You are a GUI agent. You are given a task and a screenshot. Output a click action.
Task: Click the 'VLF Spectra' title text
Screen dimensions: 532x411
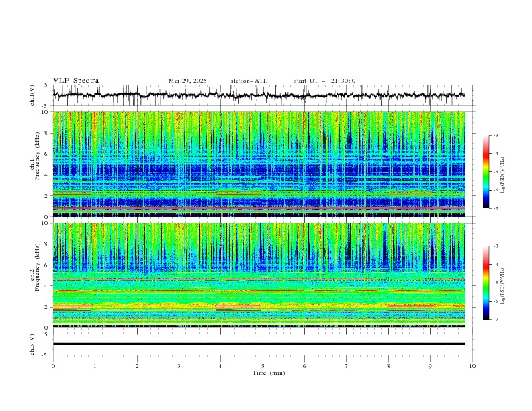[x=76, y=81]
